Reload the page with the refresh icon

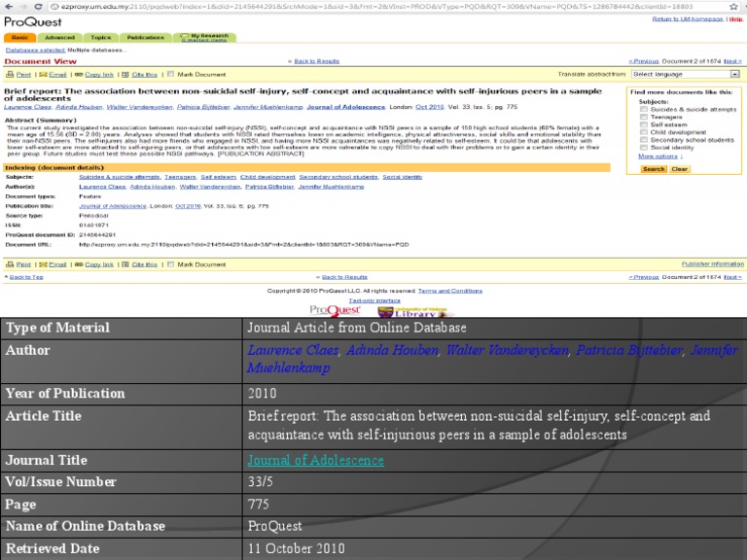[x=38, y=6]
